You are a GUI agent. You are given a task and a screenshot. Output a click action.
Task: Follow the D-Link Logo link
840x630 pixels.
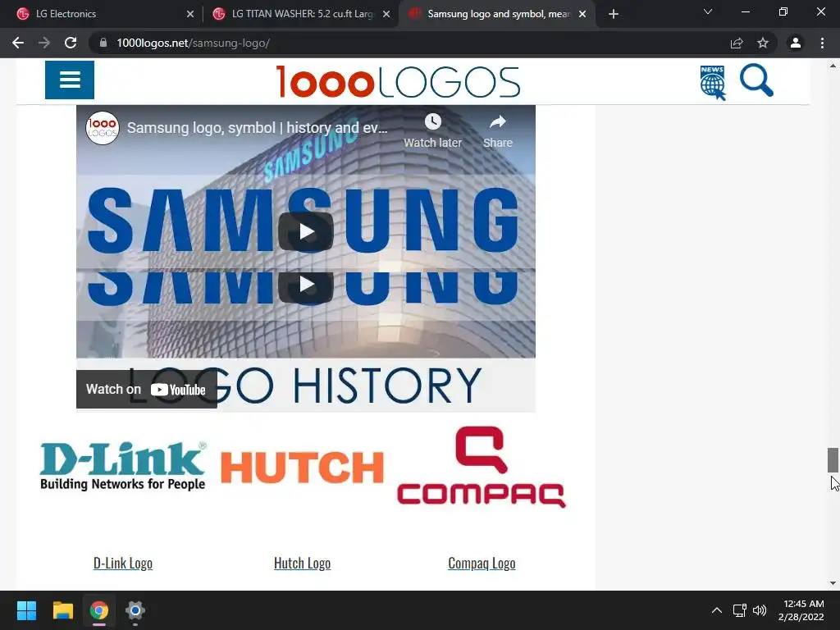123,563
